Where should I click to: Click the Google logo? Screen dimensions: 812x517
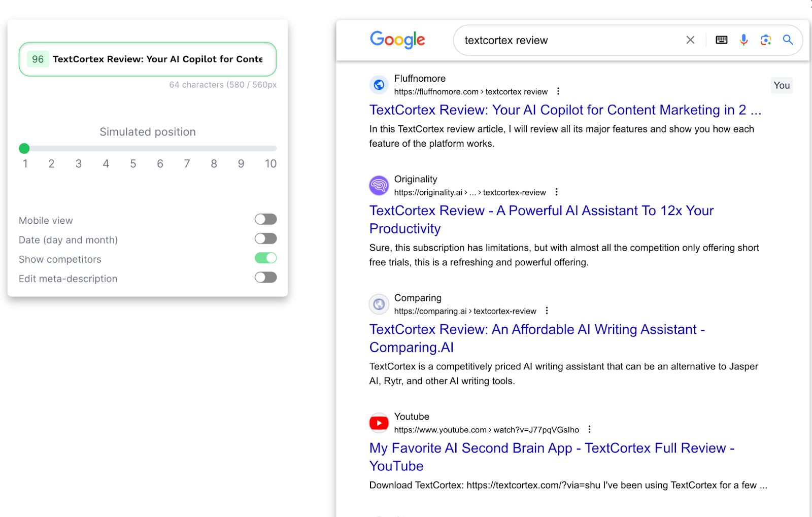click(397, 40)
